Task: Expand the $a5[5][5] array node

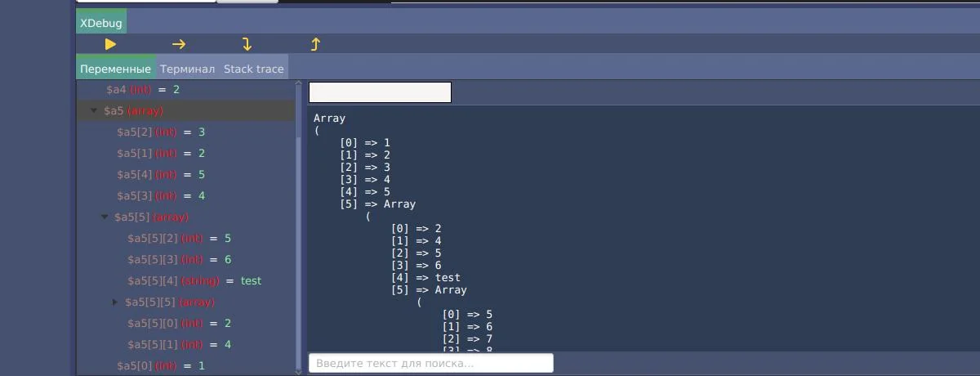Action: [x=115, y=302]
